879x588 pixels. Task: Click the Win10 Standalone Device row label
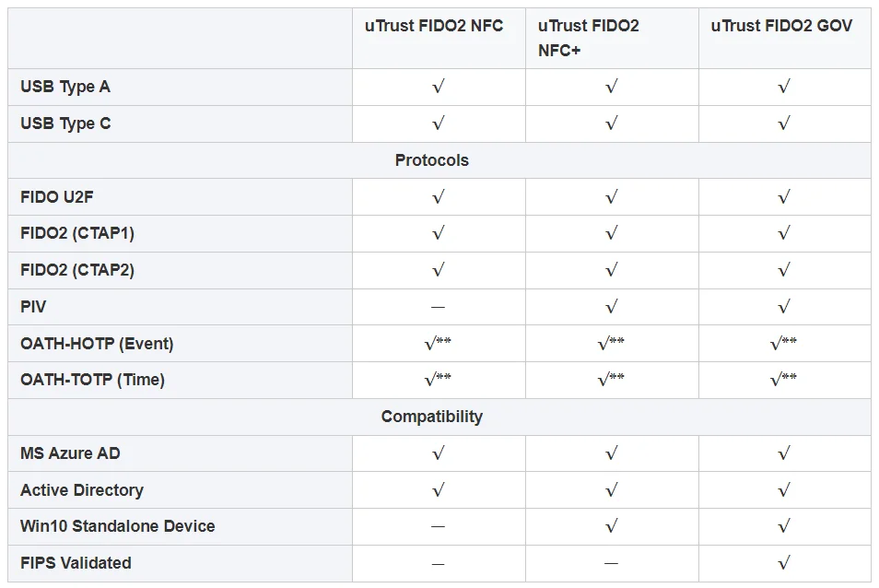tap(118, 526)
